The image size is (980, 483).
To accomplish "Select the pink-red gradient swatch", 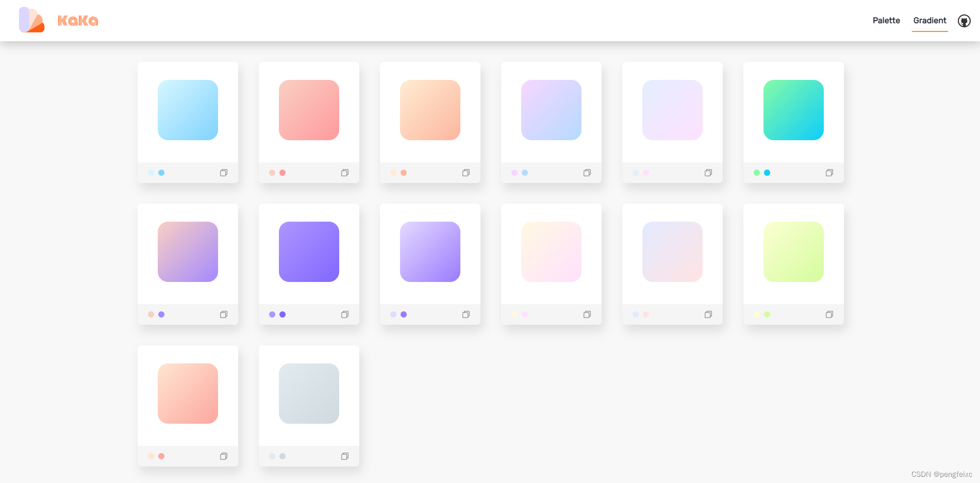I will [x=309, y=110].
